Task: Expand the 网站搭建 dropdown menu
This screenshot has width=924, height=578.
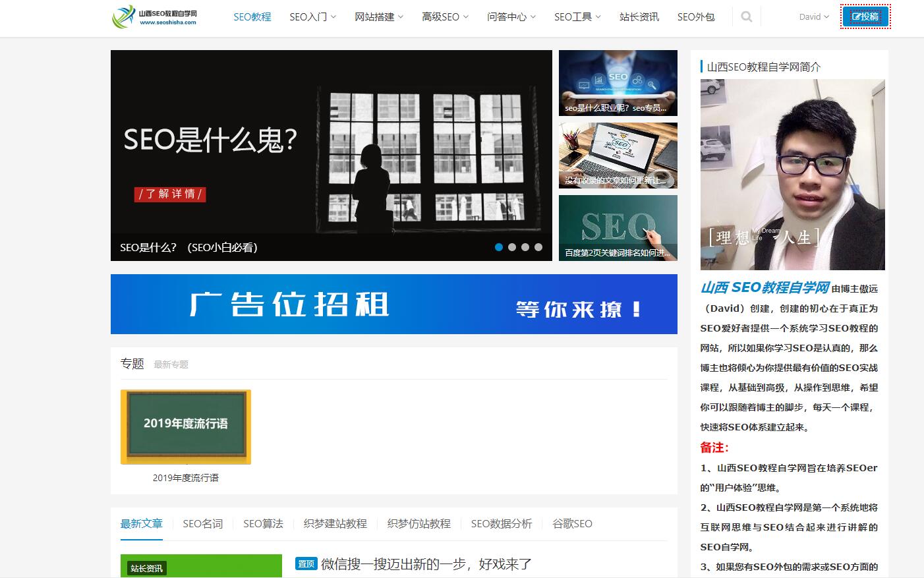Action: (x=379, y=17)
